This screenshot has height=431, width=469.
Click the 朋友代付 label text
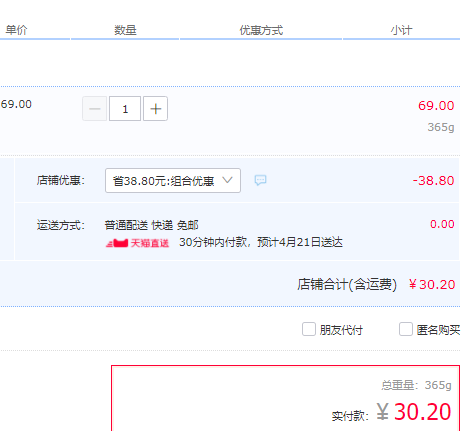click(x=341, y=330)
